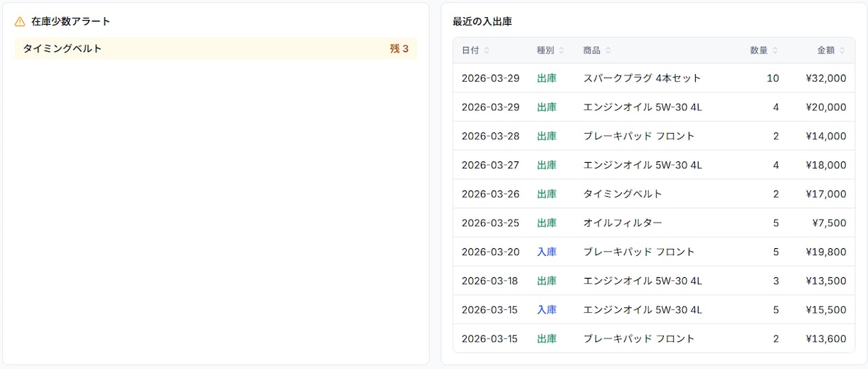Click エンジンオイル 5W-30 4L in the ¥20,000 row
The image size is (868, 369).
(642, 107)
